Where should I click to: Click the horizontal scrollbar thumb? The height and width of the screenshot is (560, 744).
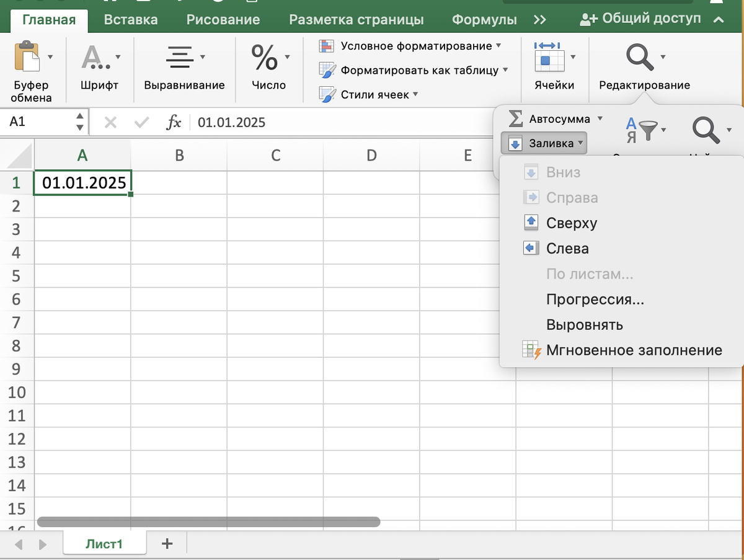coord(208,522)
